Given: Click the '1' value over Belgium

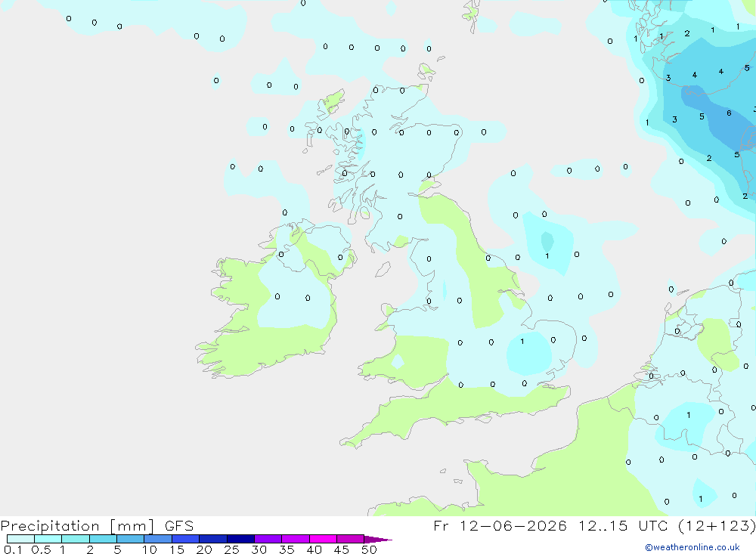Looking at the screenshot, I should click(x=689, y=415).
